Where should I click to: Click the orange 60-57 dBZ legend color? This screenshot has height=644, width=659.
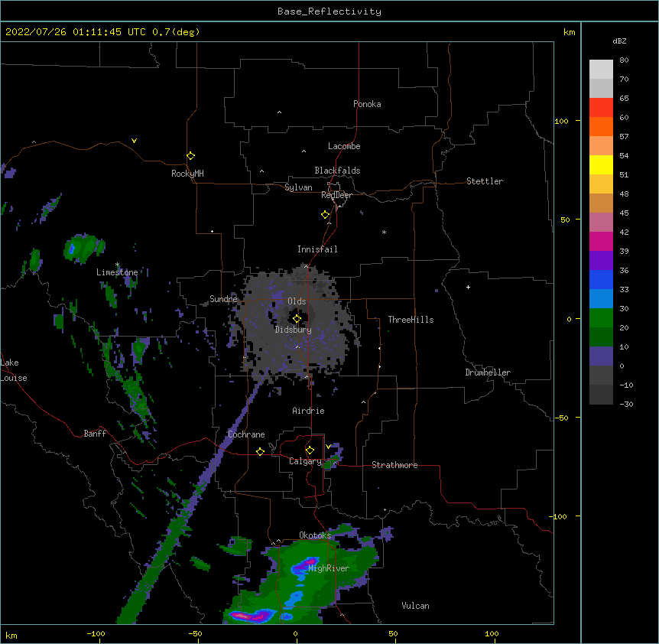pyautogui.click(x=601, y=127)
